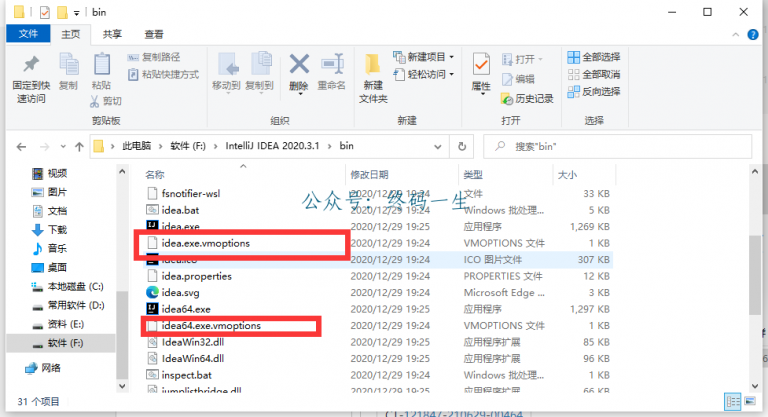Switch to Large icons view icon
Viewport: 768px width, 417px height.
pyautogui.click(x=750, y=402)
